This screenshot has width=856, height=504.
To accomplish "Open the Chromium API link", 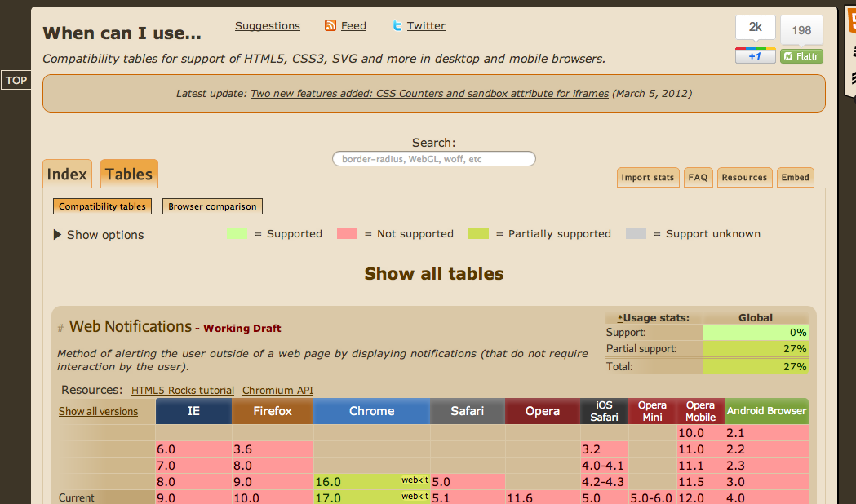I will point(277,390).
